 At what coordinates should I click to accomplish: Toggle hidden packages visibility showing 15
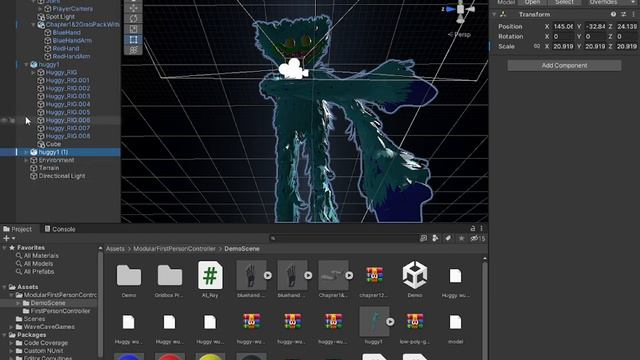tap(478, 238)
